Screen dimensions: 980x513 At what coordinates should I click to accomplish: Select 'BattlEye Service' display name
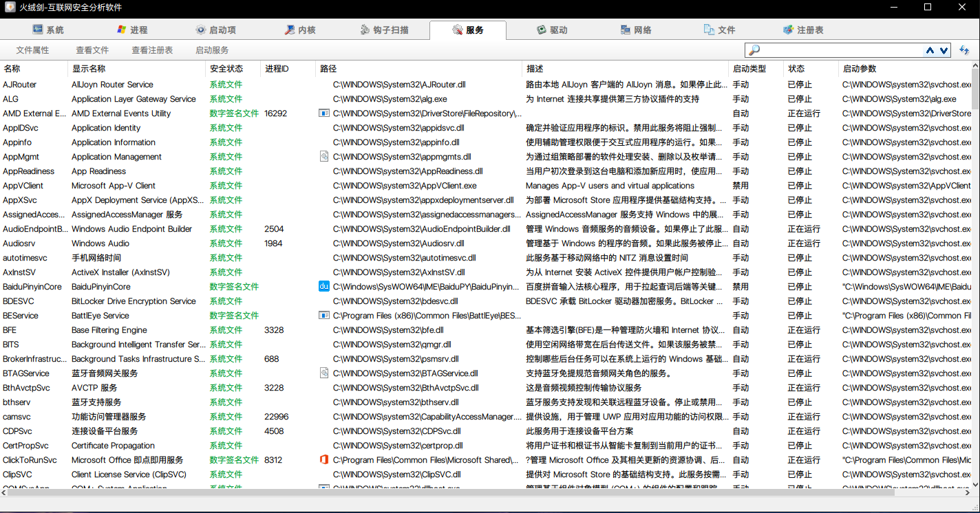pyautogui.click(x=100, y=316)
